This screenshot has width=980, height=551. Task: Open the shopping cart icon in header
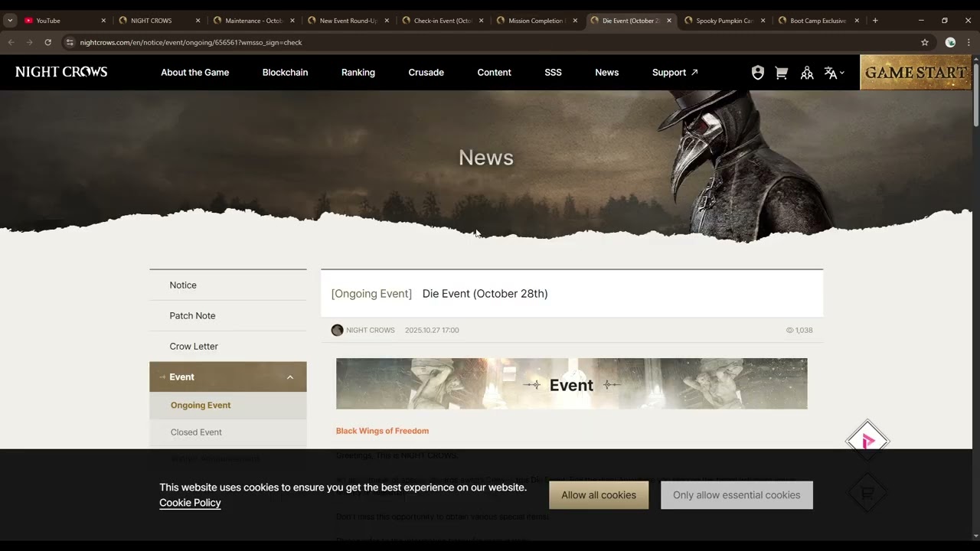coord(782,73)
